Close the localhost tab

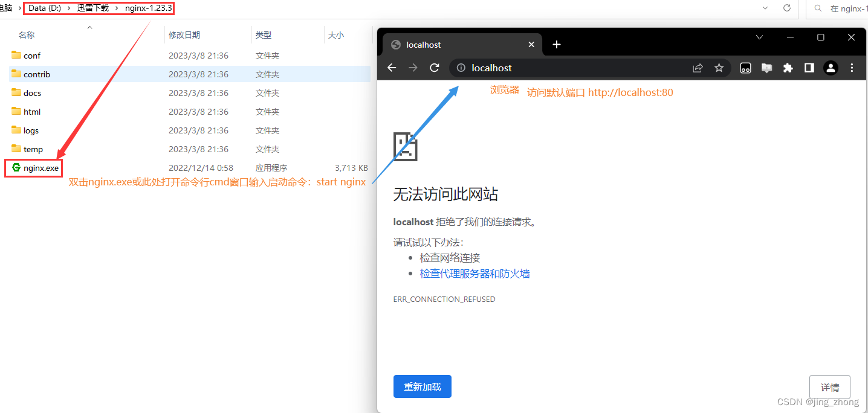tap(531, 45)
